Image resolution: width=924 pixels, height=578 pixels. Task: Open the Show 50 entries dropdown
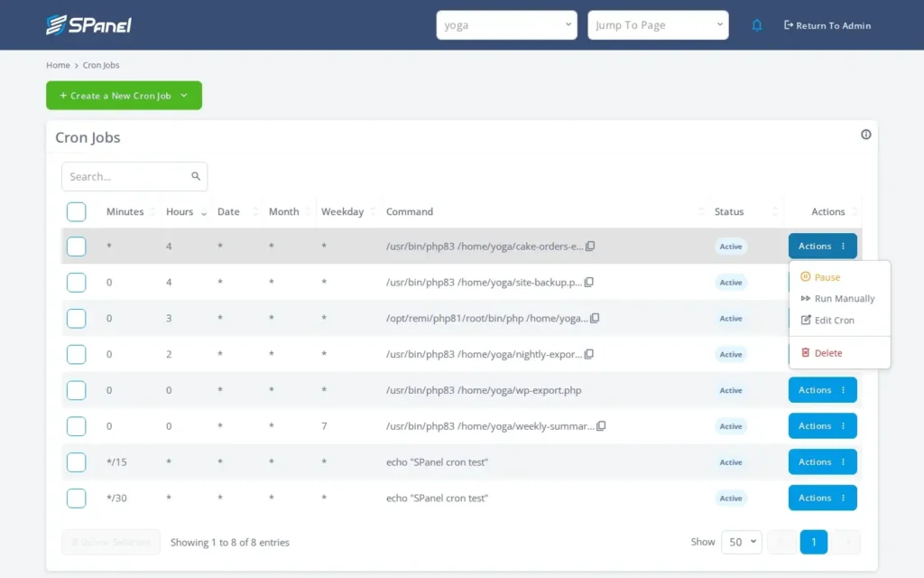click(742, 542)
